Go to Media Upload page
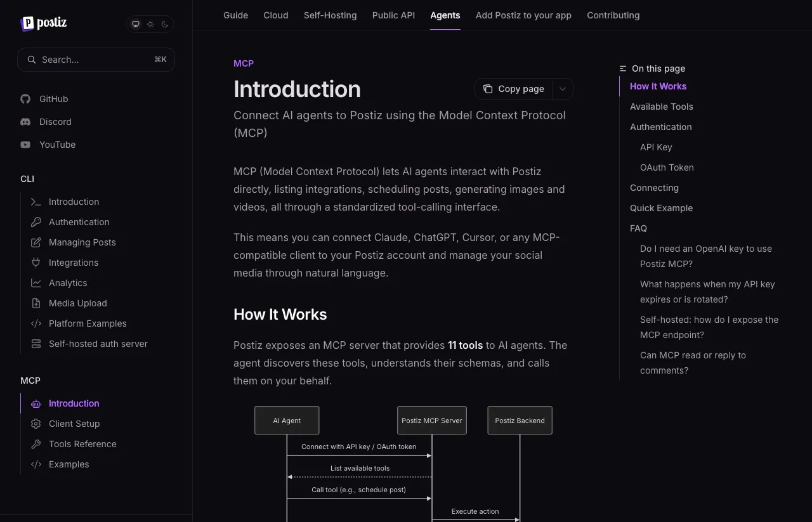The image size is (812, 522). (77, 303)
